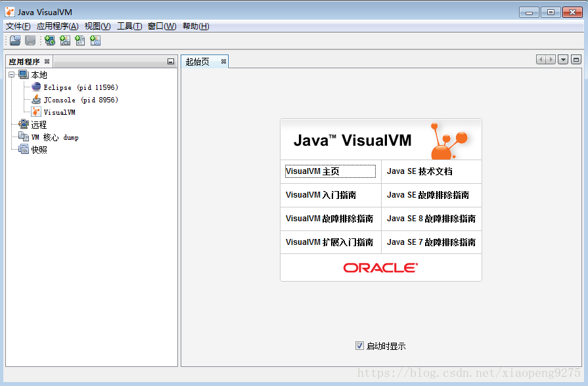Select the VM 核心 dump tree node
This screenshot has height=386, width=588.
(55, 137)
